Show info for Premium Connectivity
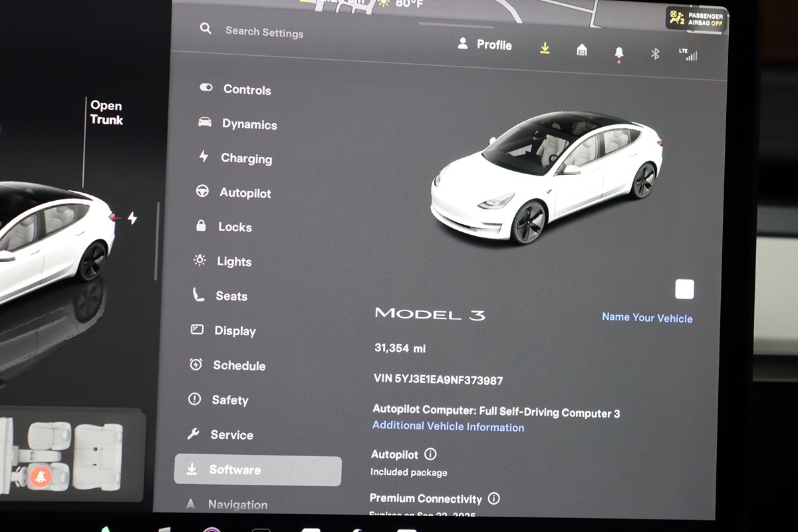Image resolution: width=798 pixels, height=532 pixels. pyautogui.click(x=493, y=498)
